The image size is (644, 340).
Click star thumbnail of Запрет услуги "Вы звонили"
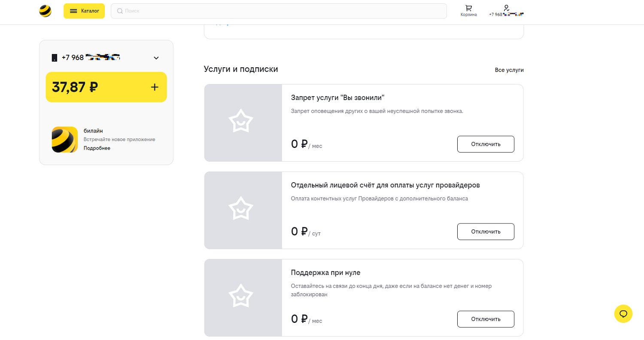[x=243, y=123]
